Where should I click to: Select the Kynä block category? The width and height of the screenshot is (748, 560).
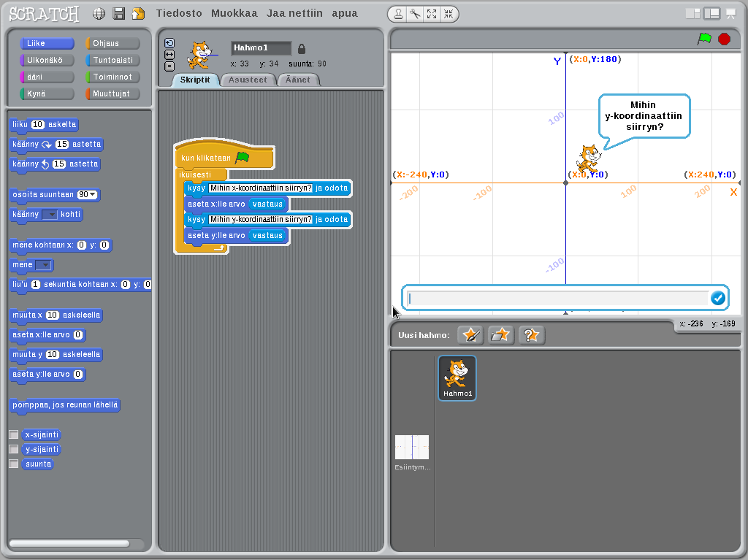[x=47, y=93]
